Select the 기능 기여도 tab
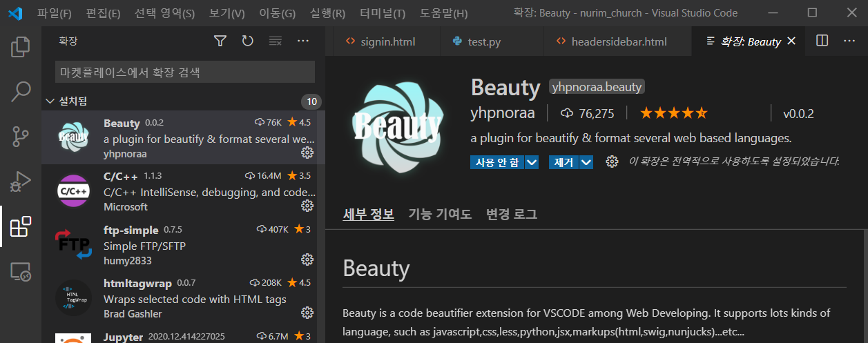Image resolution: width=868 pixels, height=343 pixels. click(440, 214)
